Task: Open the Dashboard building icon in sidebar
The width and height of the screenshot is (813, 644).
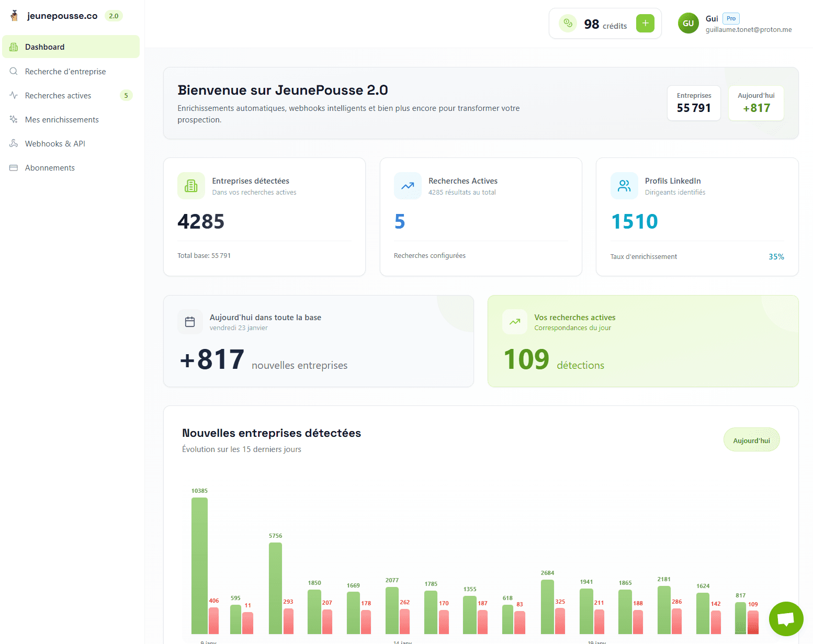Action: click(x=14, y=47)
